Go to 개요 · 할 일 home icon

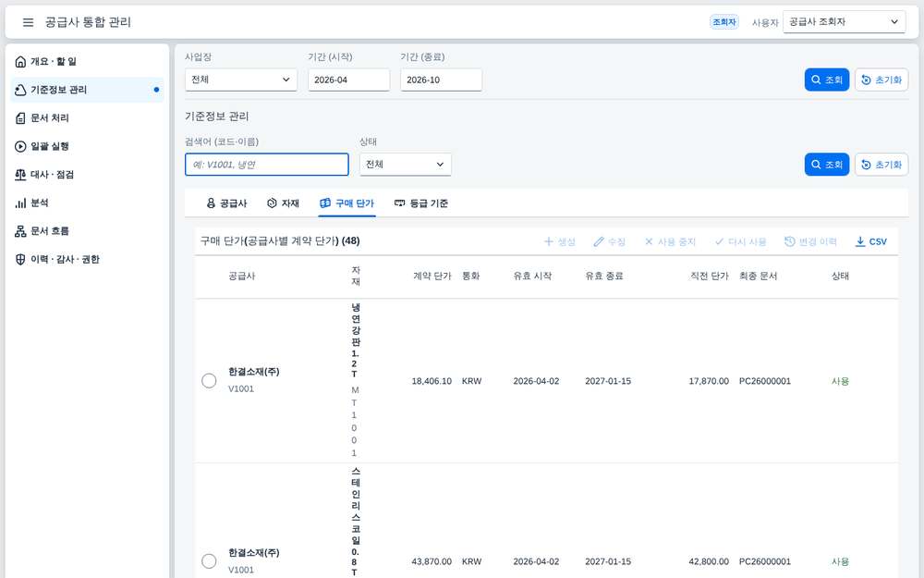coord(20,61)
